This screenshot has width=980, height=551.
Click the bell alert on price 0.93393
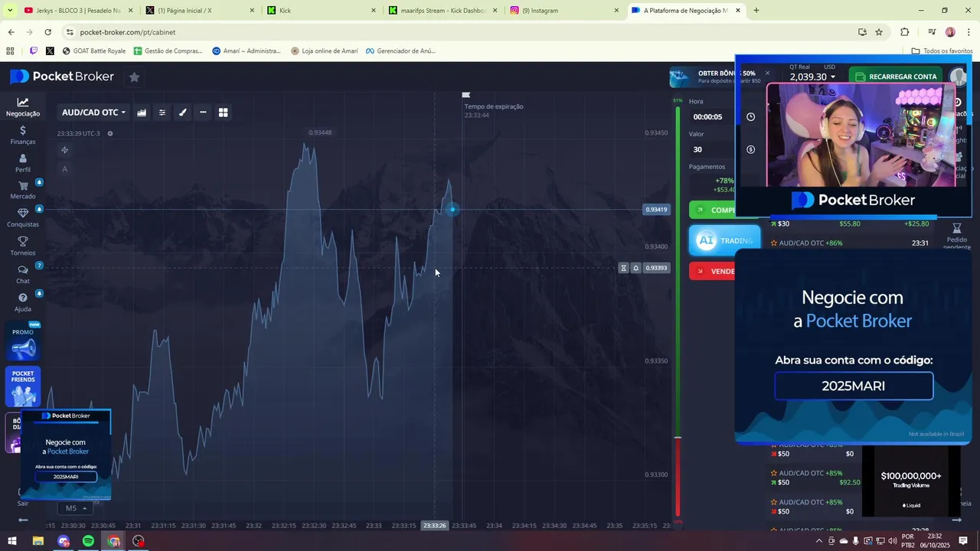coord(635,268)
